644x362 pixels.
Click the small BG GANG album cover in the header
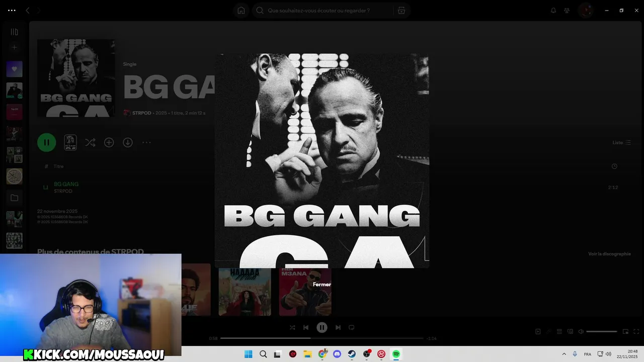pyautogui.click(x=76, y=78)
